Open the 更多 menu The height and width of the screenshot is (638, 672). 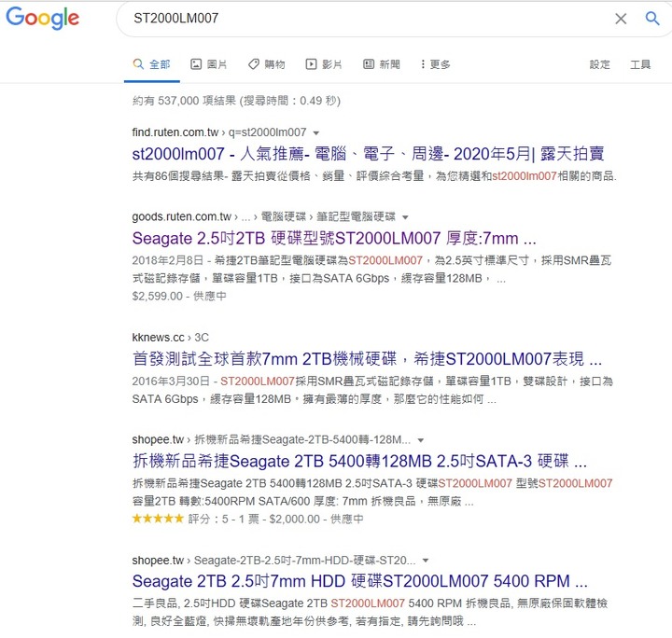(436, 64)
